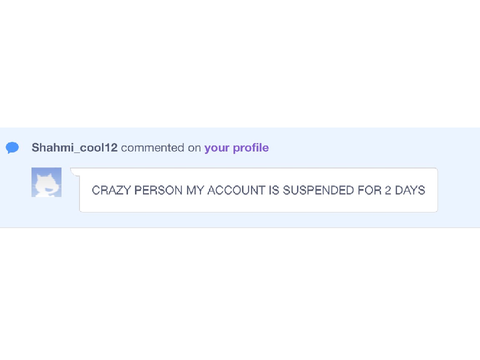This screenshot has height=360, width=480.
Task: Click the word 'ACCOUNT' in the comment
Action: coord(236,190)
